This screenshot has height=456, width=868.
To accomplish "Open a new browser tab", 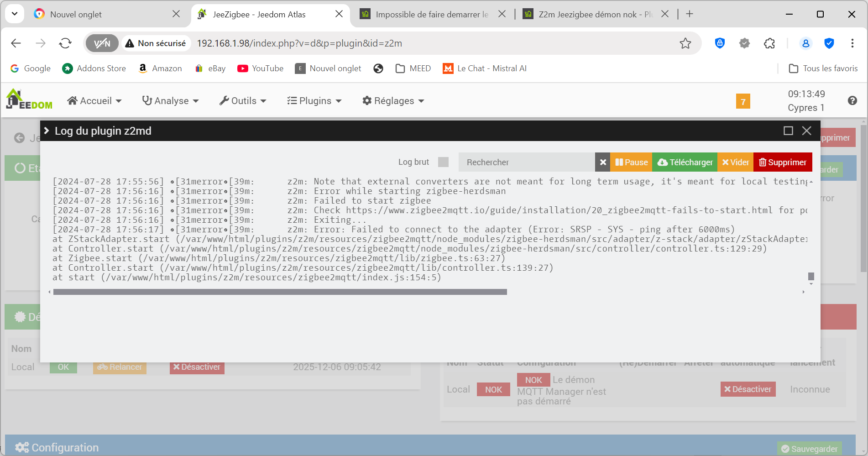I will (690, 14).
